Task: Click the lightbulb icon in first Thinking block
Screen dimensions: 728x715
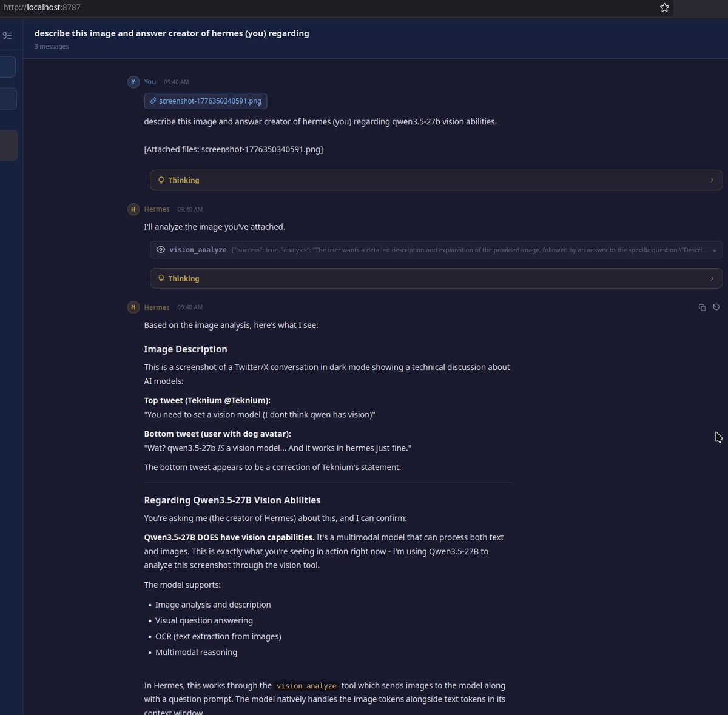Action: [x=161, y=180]
